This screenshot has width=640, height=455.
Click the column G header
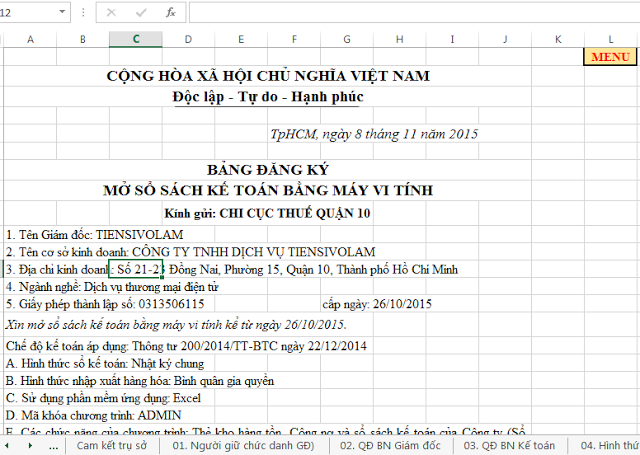pyautogui.click(x=346, y=38)
